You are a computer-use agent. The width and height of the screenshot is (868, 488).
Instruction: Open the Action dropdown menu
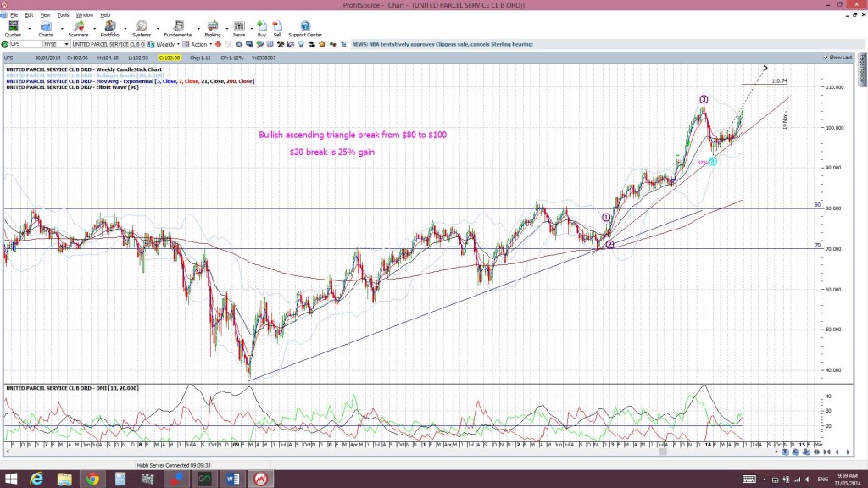click(x=210, y=44)
